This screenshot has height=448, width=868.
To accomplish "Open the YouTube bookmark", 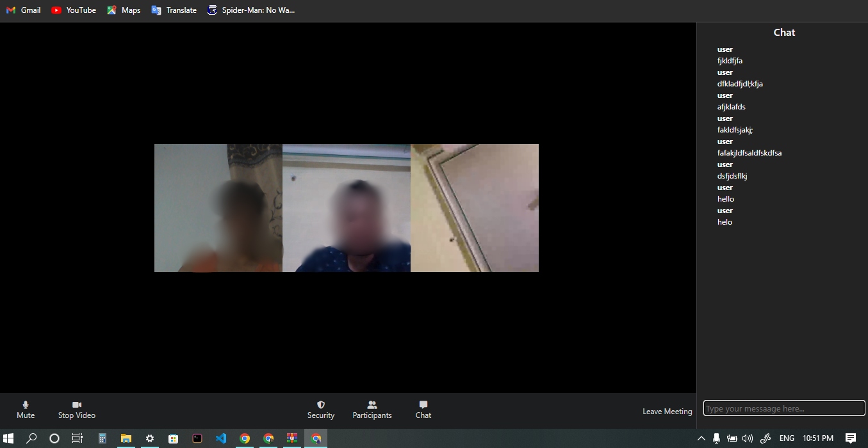I will pos(74,10).
